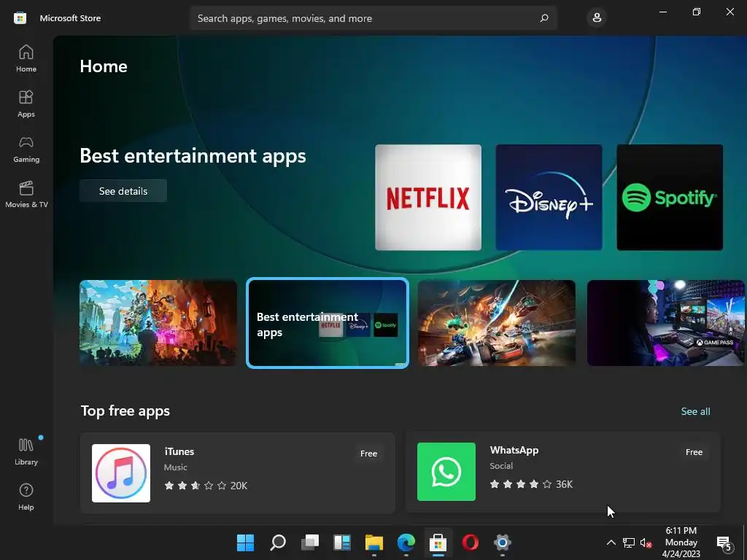This screenshot has height=560, width=747.
Task: Open the Library in sidebar
Action: pos(26,452)
